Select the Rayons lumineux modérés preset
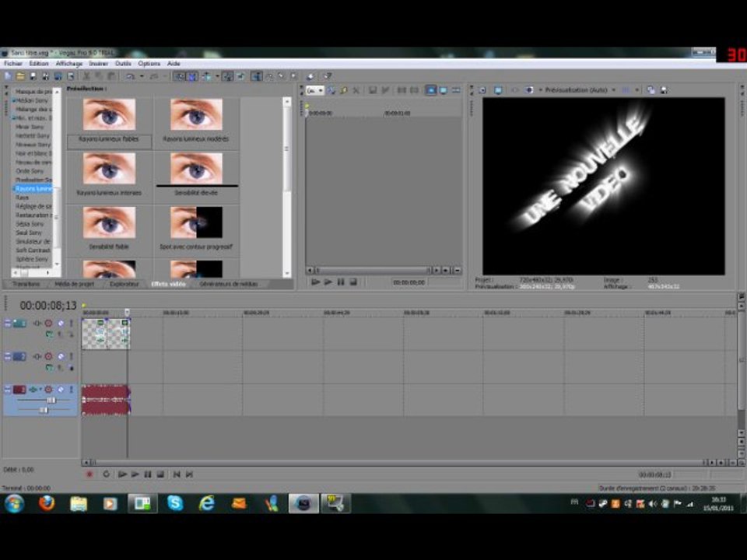Image resolution: width=747 pixels, height=560 pixels. (196, 122)
